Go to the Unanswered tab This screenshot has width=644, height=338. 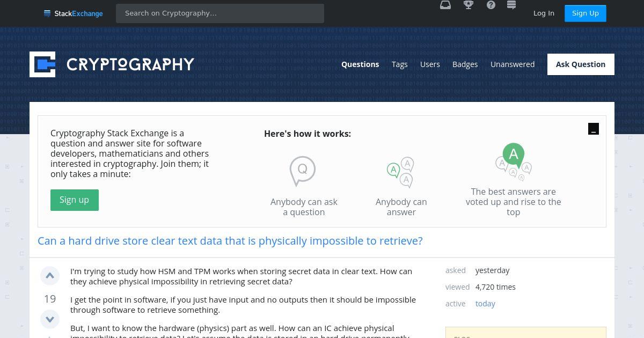pos(513,64)
